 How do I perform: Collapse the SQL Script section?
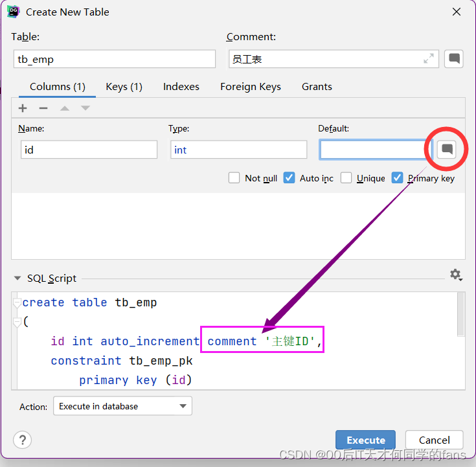click(x=17, y=278)
